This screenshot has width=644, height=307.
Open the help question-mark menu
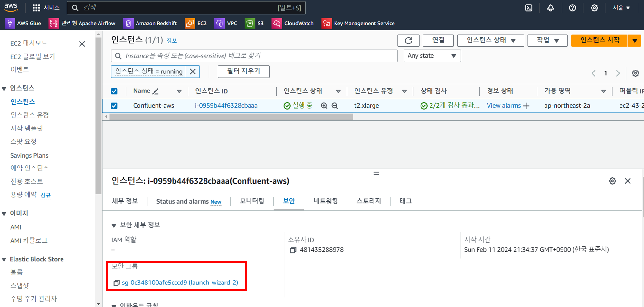(573, 8)
